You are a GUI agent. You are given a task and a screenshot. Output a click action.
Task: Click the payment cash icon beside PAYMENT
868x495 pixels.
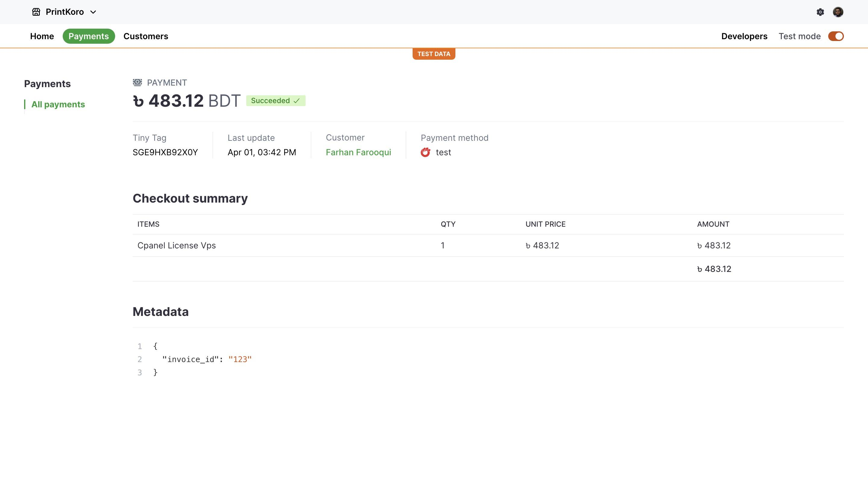coord(137,82)
